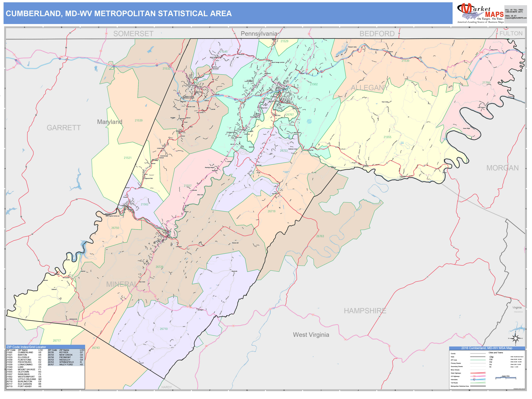532x399 pixels.
Task: Click the Scale In Miles bar
Action: [506, 378]
